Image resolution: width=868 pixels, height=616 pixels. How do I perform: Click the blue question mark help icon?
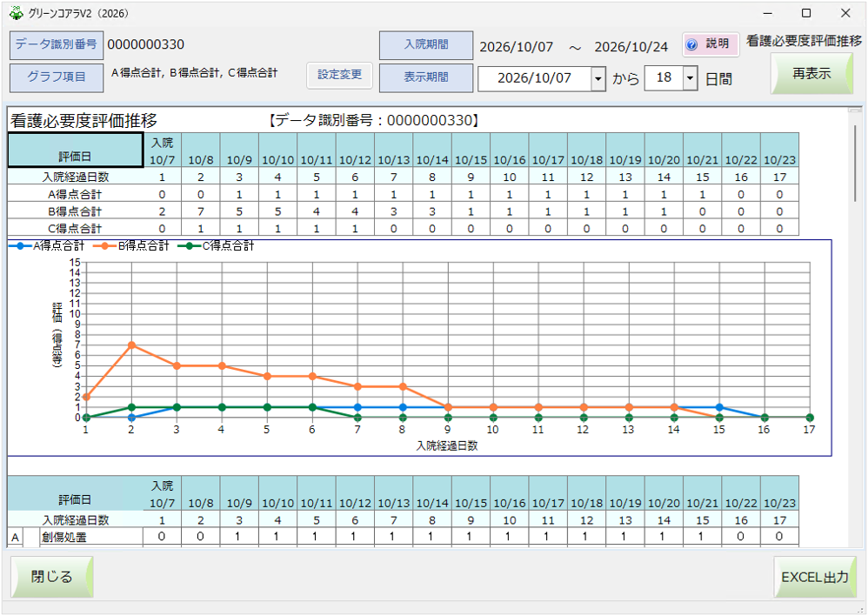pos(691,44)
